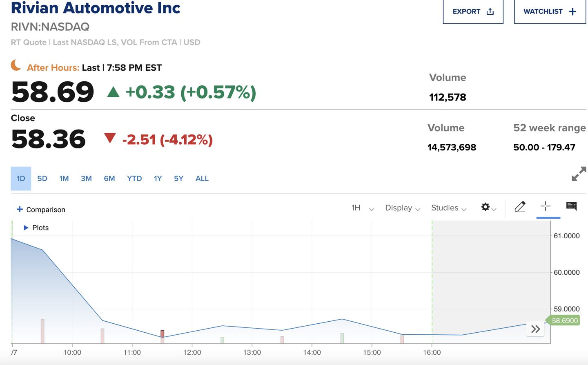This screenshot has height=365, width=588.
Task: Expand the Plots disclosure triangle
Action: [x=26, y=228]
